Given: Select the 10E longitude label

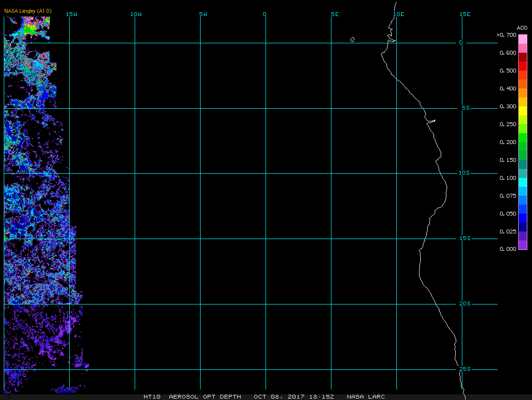Looking at the screenshot, I should click(x=399, y=14).
